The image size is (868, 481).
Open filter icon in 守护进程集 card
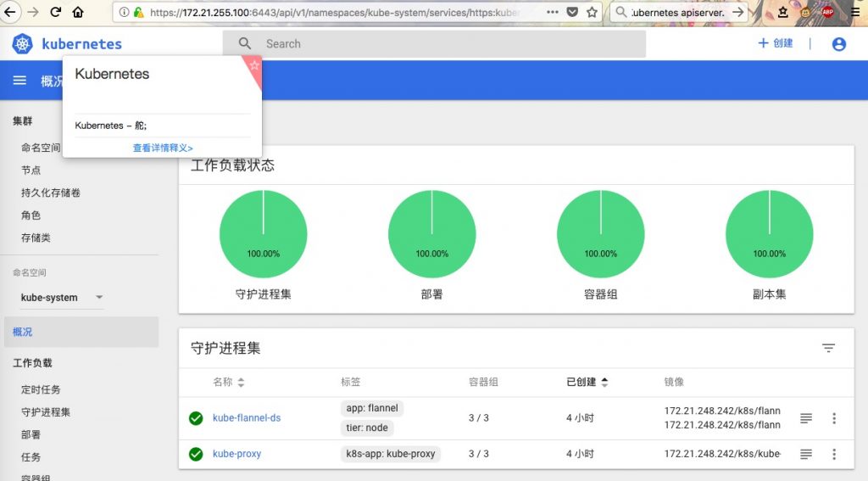828,348
